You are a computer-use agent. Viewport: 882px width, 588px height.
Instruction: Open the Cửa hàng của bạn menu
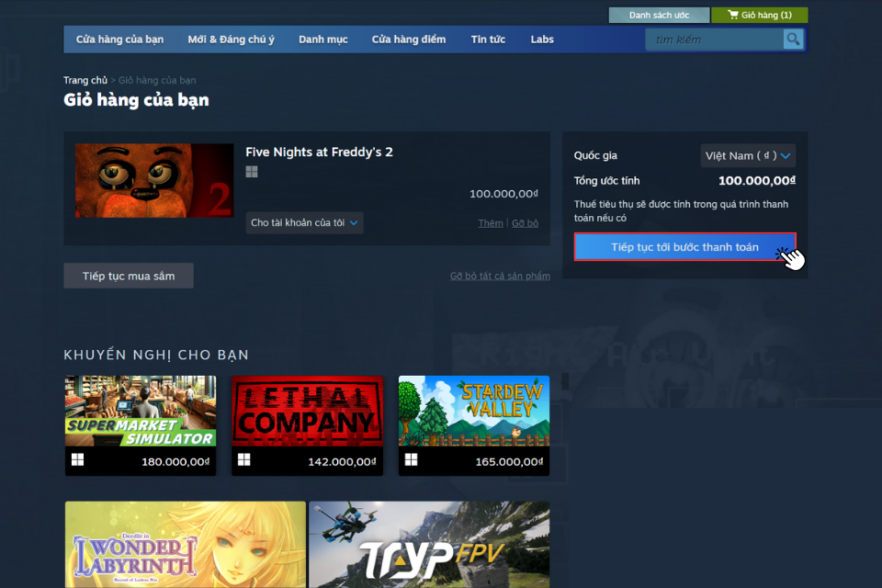(x=119, y=40)
